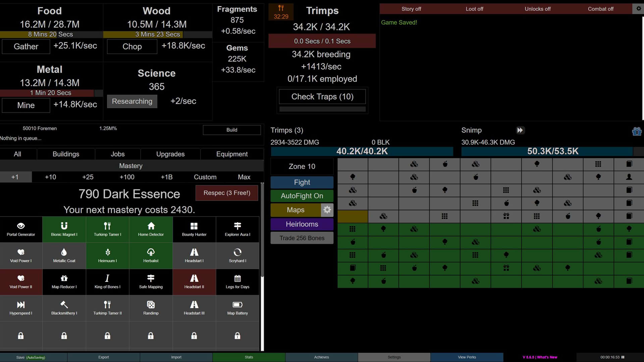The image size is (644, 362).
Task: Click the Check Traps (10) button
Action: click(322, 97)
